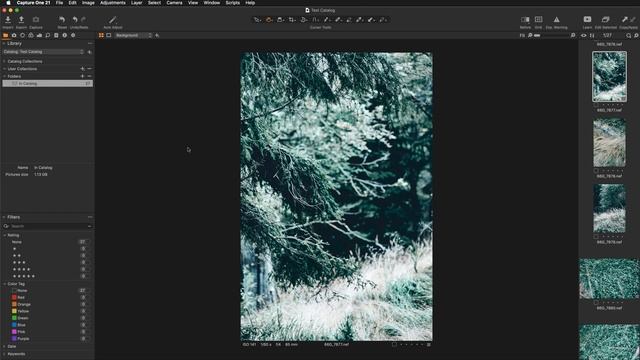Open the Adjustments menu
640x360 pixels.
click(113, 3)
